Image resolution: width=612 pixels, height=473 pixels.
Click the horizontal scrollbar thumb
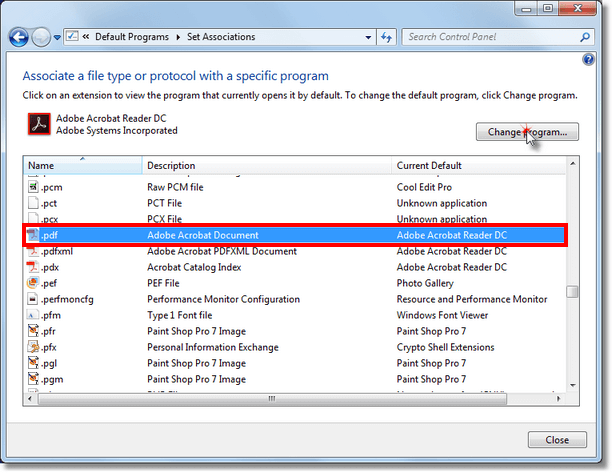coord(272,398)
